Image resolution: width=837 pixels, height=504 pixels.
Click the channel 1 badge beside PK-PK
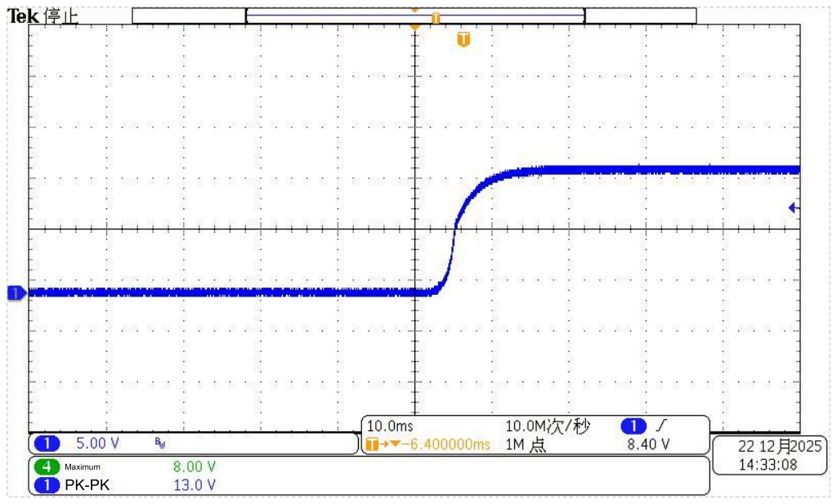47,484
